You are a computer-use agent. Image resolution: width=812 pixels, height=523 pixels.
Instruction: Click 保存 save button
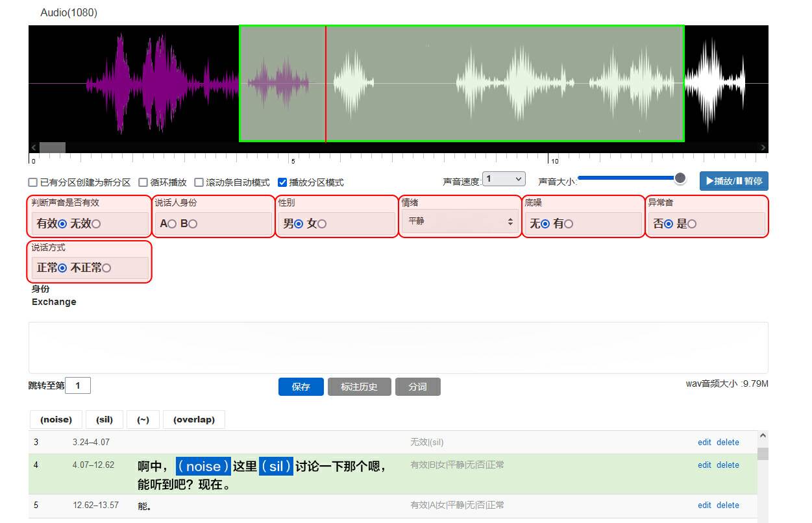(301, 387)
